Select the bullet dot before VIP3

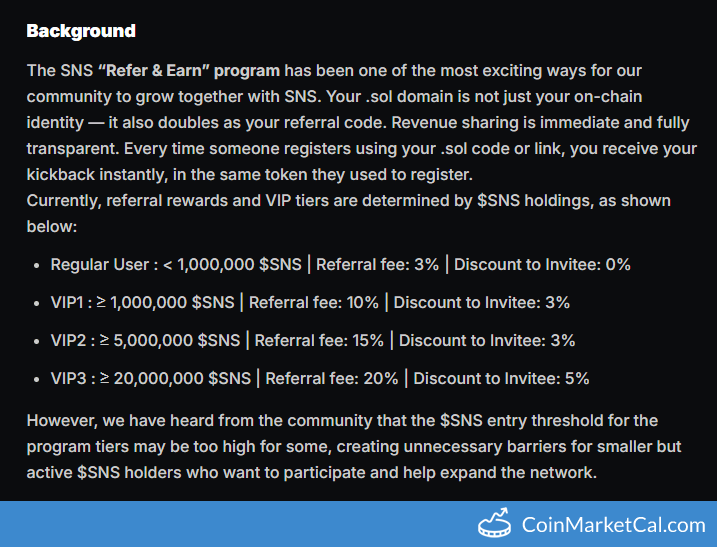click(36, 379)
